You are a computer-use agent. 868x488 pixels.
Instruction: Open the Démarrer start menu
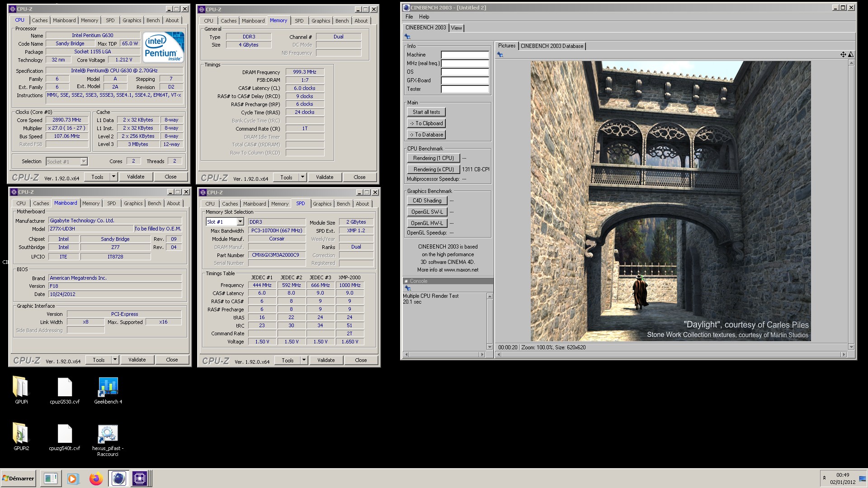pyautogui.click(x=19, y=479)
